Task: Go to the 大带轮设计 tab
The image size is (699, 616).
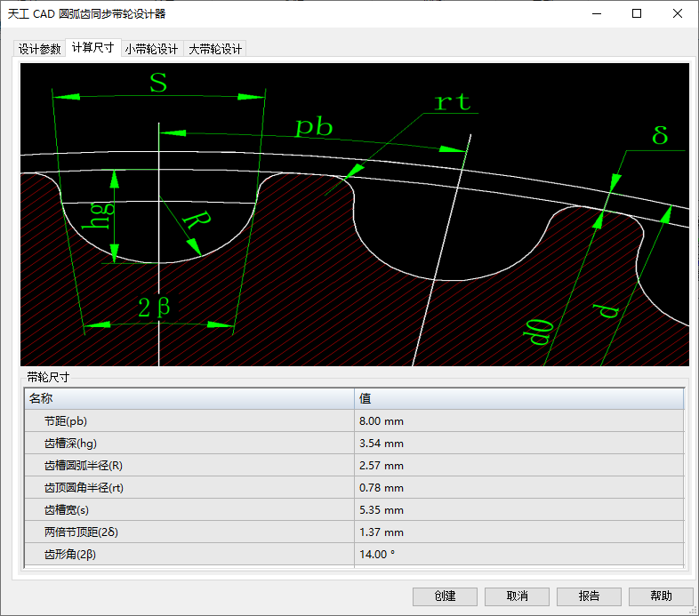Action: click(215, 50)
